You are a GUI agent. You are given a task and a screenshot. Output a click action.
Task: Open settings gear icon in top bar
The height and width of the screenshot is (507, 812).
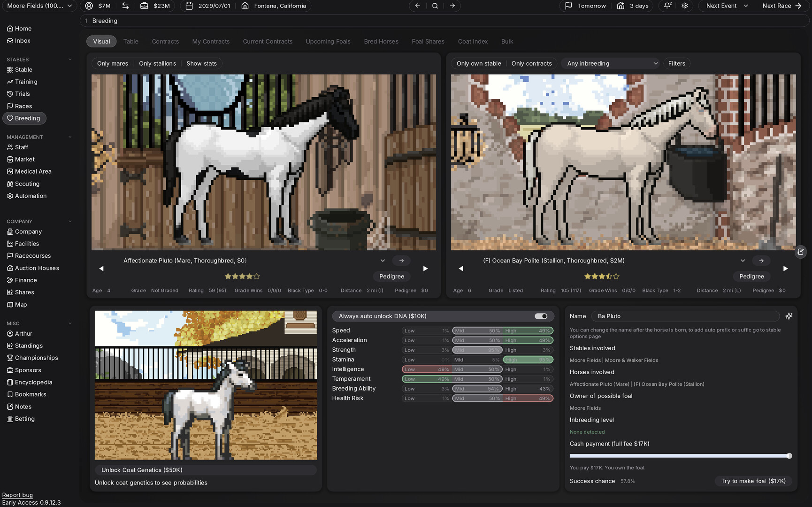[685, 6]
